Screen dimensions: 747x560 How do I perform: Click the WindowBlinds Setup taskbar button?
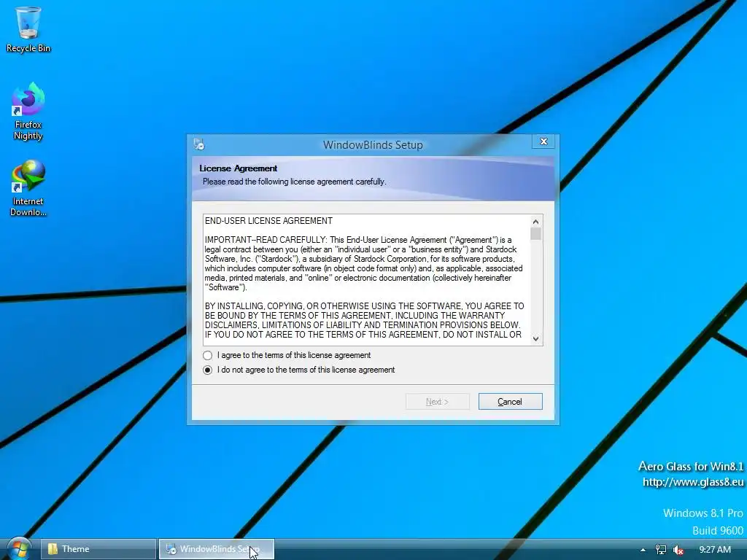pos(216,549)
